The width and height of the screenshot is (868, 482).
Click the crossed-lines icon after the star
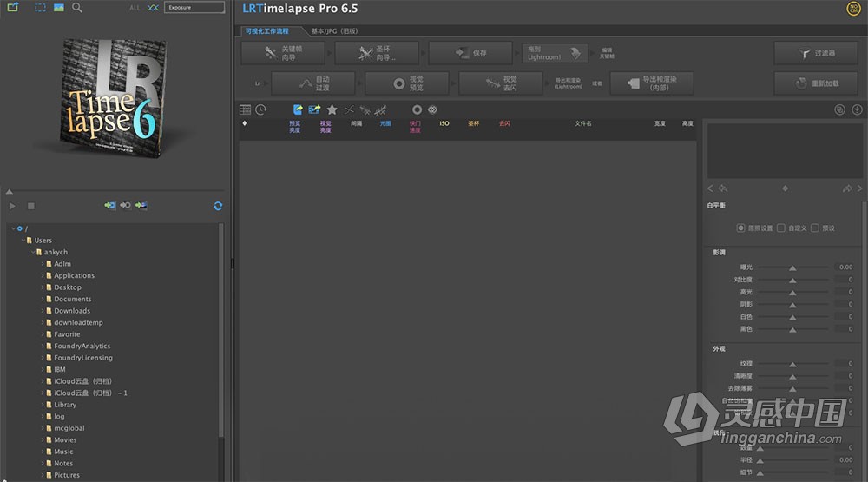click(349, 109)
